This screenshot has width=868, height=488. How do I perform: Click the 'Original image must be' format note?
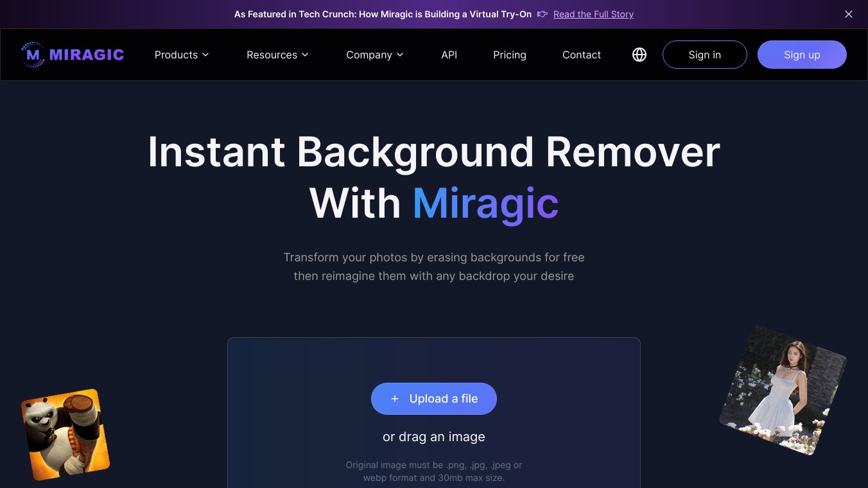(x=434, y=471)
